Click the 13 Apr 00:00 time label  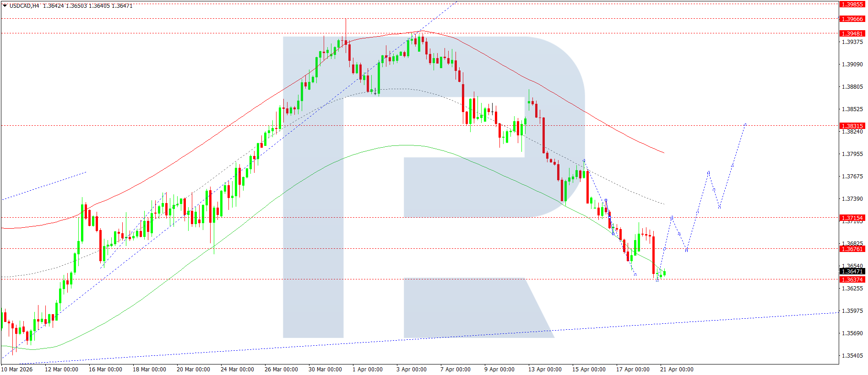[x=545, y=370]
